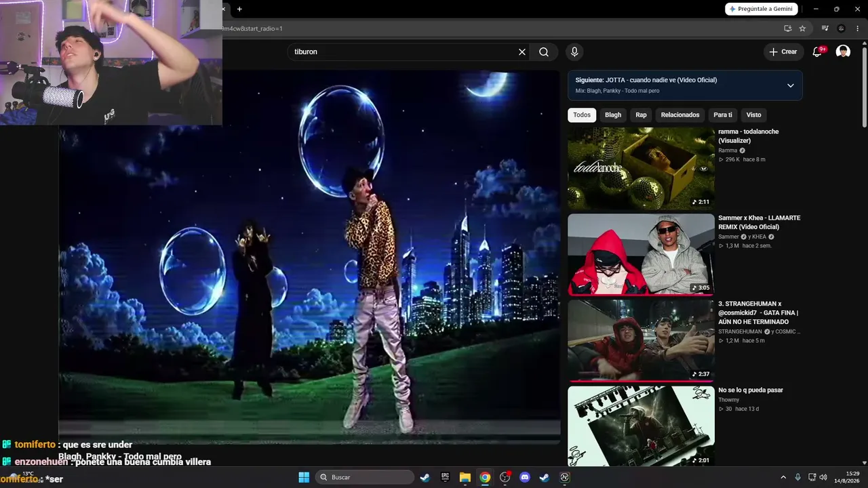Click the Crear button
Image resolution: width=868 pixels, height=488 pixels.
[783, 52]
